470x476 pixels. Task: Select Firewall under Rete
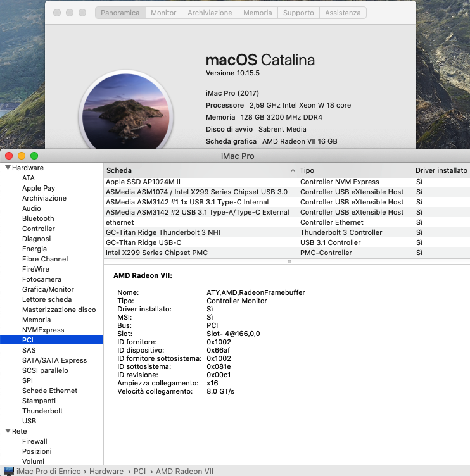click(x=35, y=441)
